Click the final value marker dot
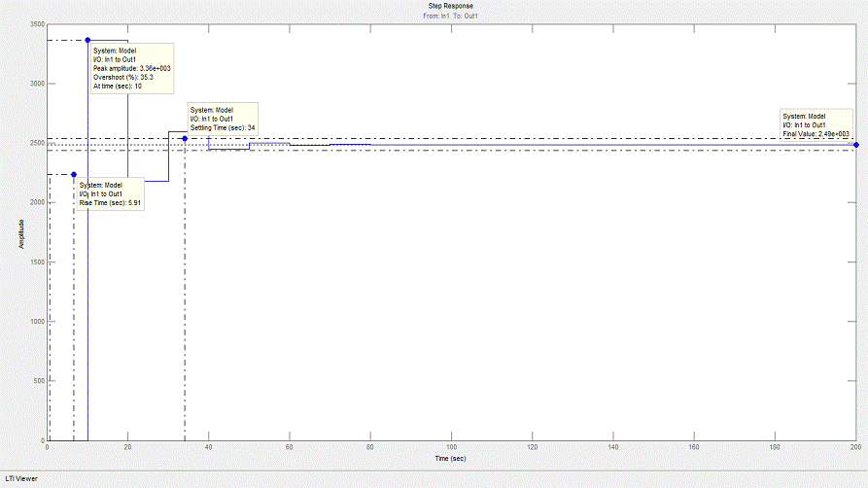The width and height of the screenshot is (868, 488). pos(855,145)
